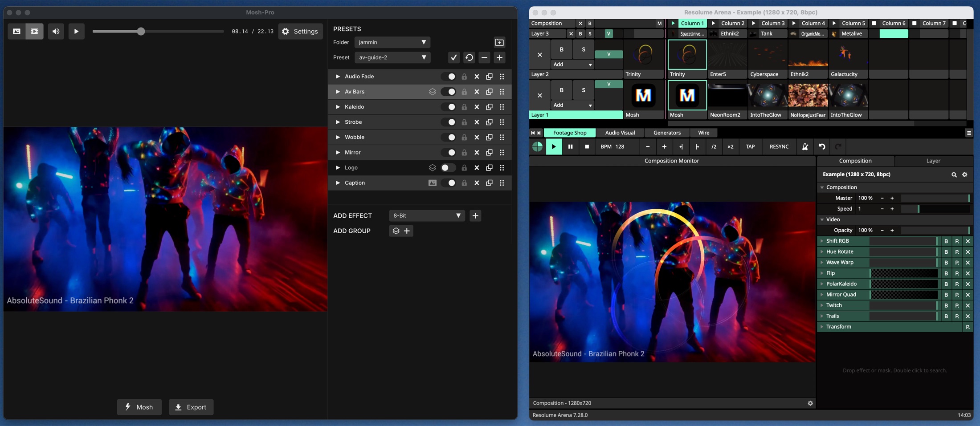The width and height of the screenshot is (980, 426).
Task: Expand the Wobble effect row
Action: [x=338, y=137]
